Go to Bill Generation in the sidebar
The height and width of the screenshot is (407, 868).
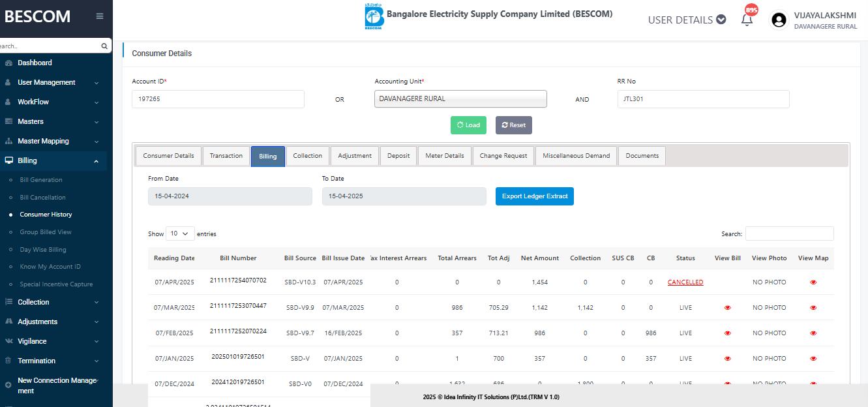(x=41, y=180)
